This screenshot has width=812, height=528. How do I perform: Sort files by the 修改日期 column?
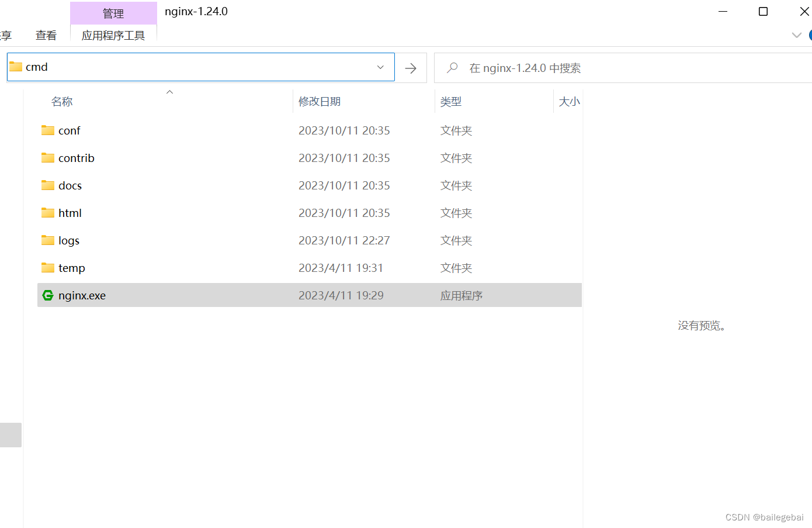(320, 102)
